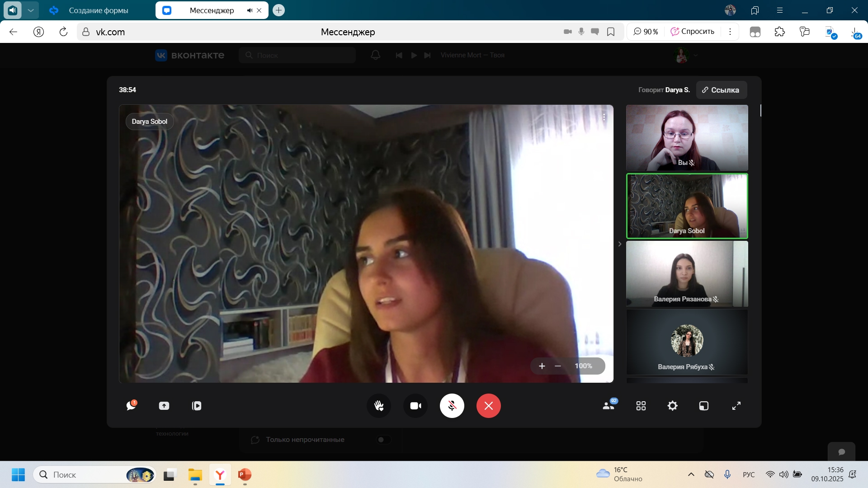Open new browser tab

pos(279,10)
